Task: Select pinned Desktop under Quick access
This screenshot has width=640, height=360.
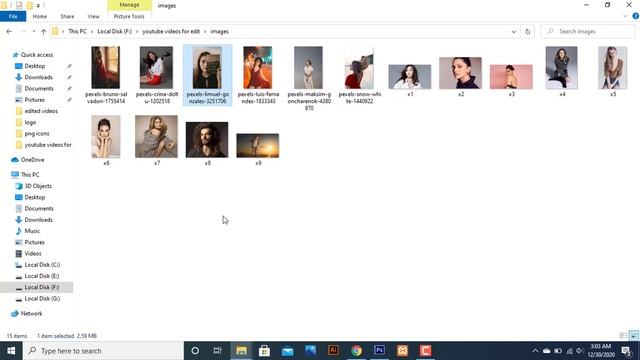Action: (35, 66)
